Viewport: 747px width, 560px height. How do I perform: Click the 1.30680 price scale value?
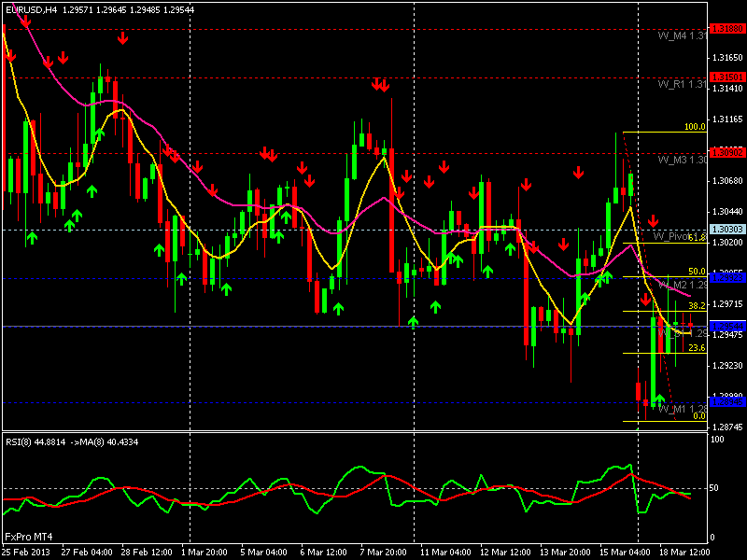727,181
